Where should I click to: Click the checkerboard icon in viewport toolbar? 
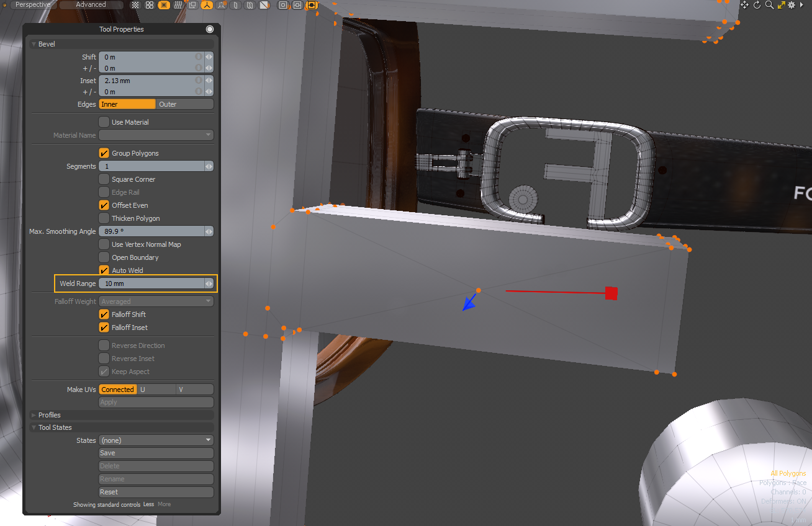click(136, 5)
